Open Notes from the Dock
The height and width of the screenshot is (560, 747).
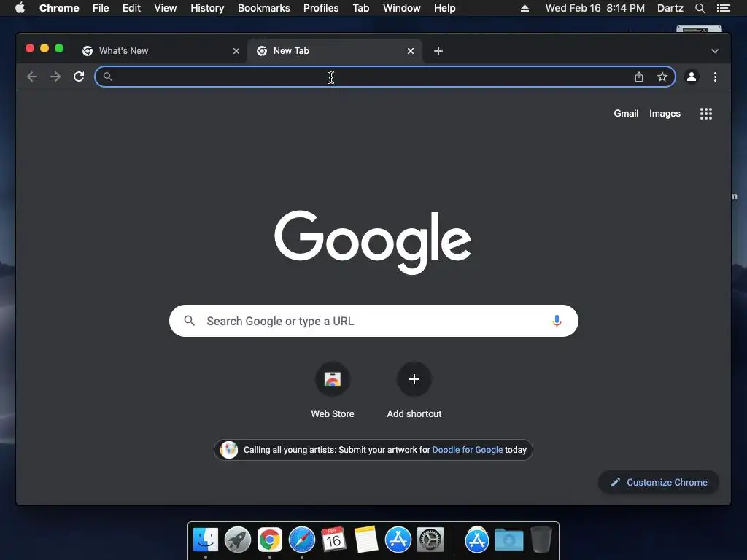coord(366,540)
